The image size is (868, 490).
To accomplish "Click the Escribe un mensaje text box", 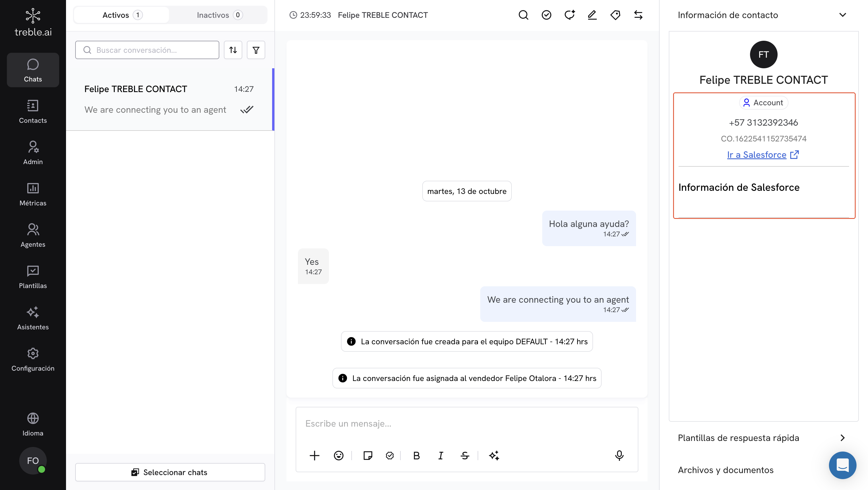I will pos(467,423).
